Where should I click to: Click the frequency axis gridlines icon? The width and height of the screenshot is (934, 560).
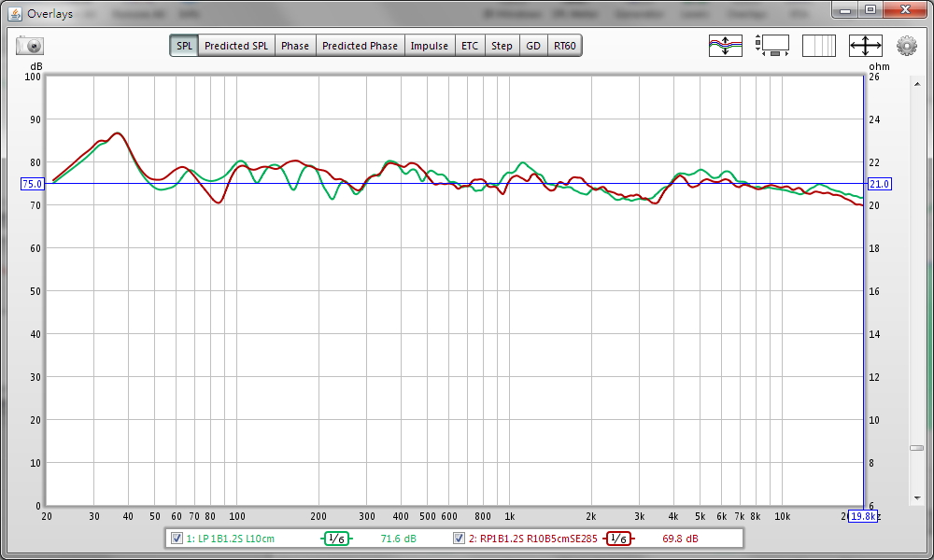[x=819, y=45]
